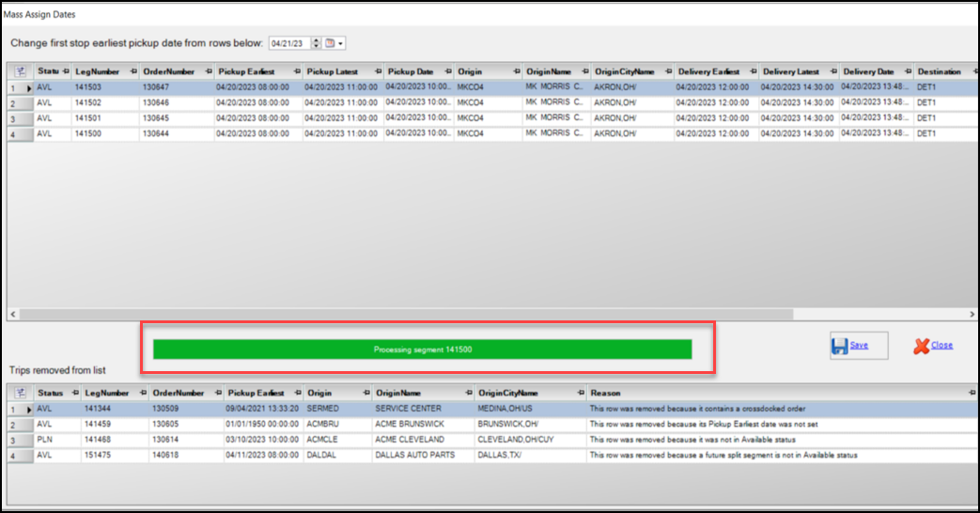Viewport: 980px width, 513px height.
Task: Click the Close link
Action: coord(941,345)
